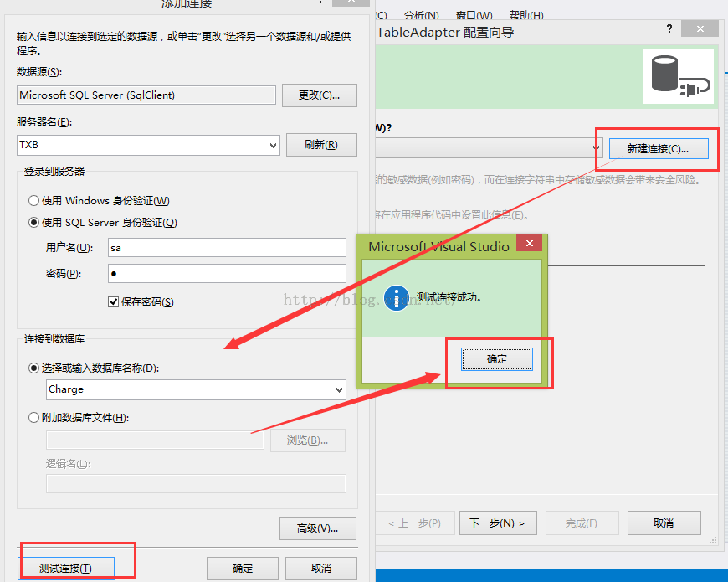Click the password input field

click(x=227, y=274)
